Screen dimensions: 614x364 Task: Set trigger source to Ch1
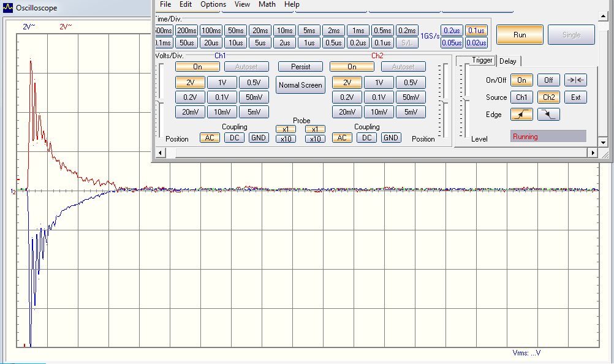(521, 97)
